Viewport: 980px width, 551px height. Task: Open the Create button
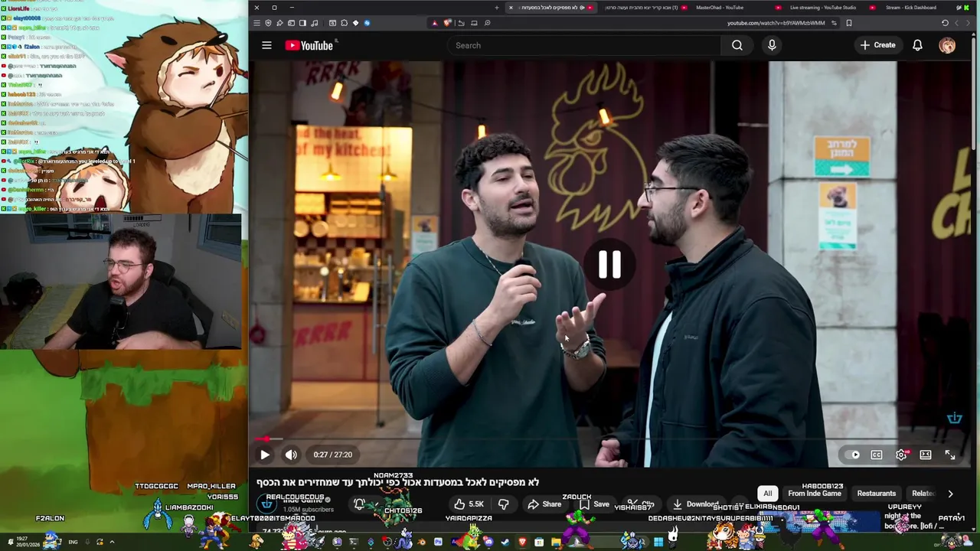877,45
